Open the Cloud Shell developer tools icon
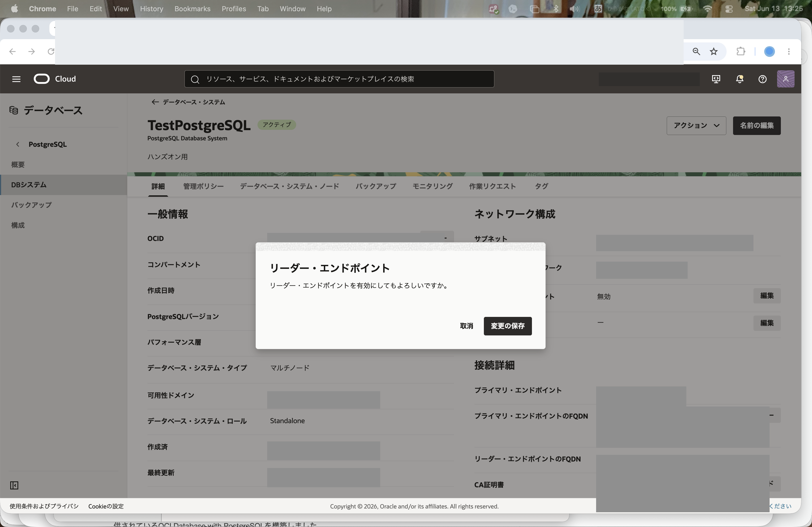The height and width of the screenshot is (527, 812). (x=716, y=79)
